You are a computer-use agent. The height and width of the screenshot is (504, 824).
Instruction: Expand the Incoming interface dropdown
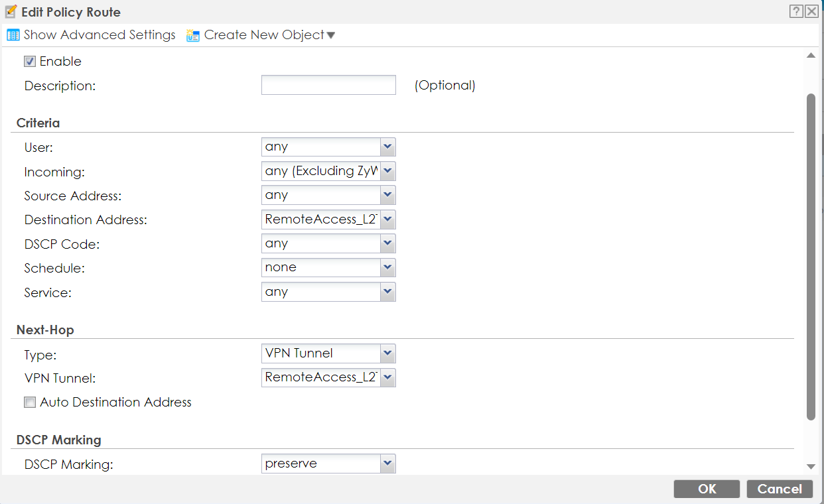click(387, 172)
